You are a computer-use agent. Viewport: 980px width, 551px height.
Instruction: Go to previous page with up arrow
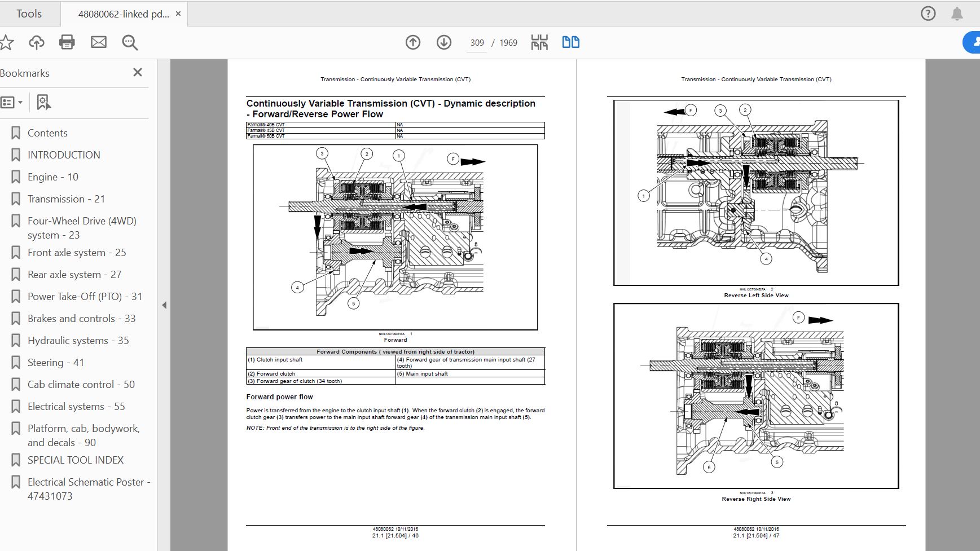coord(413,42)
